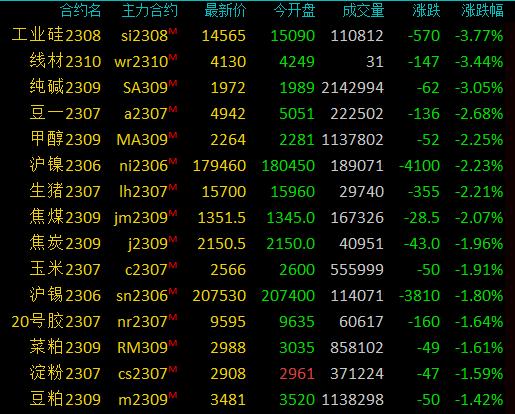The image size is (515, 414).
Task: Click contract code sn2306
Action: click(142, 296)
